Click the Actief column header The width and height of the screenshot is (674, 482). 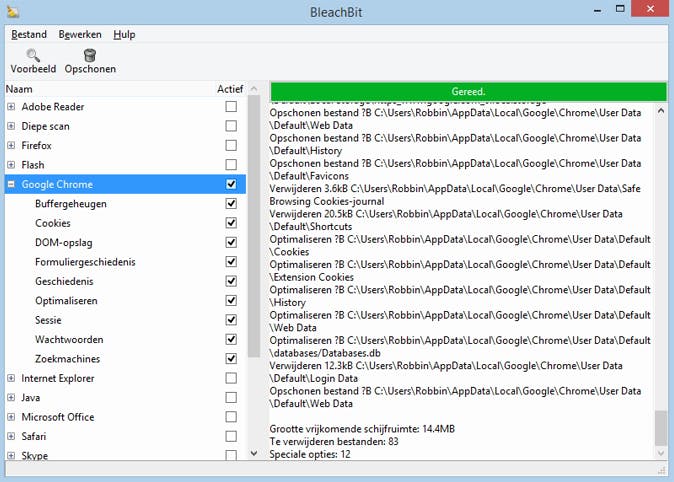230,89
